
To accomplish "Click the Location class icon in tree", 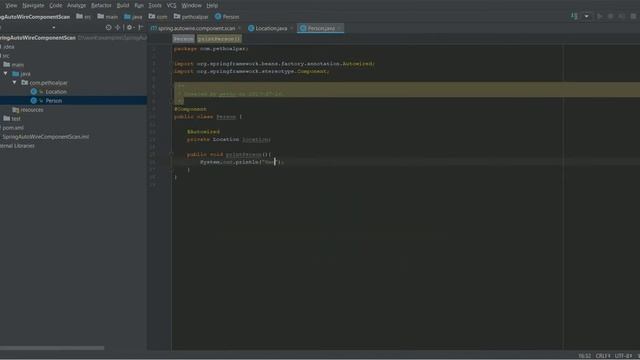I will 34,91.
